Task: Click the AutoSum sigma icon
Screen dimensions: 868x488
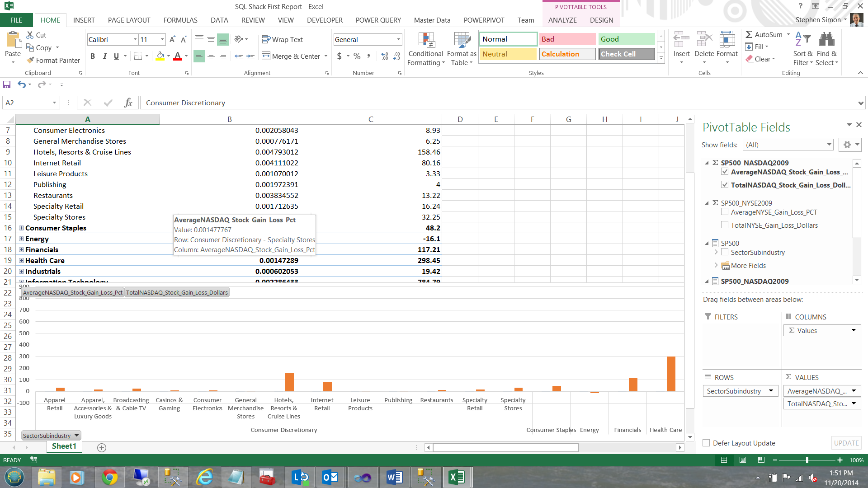Action: (x=749, y=35)
